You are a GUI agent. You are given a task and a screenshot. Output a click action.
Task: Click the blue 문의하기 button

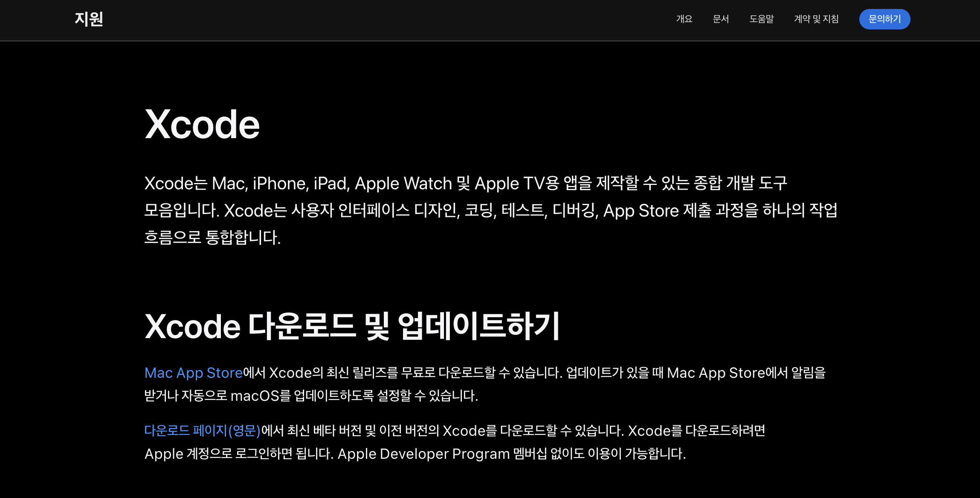pyautogui.click(x=884, y=19)
